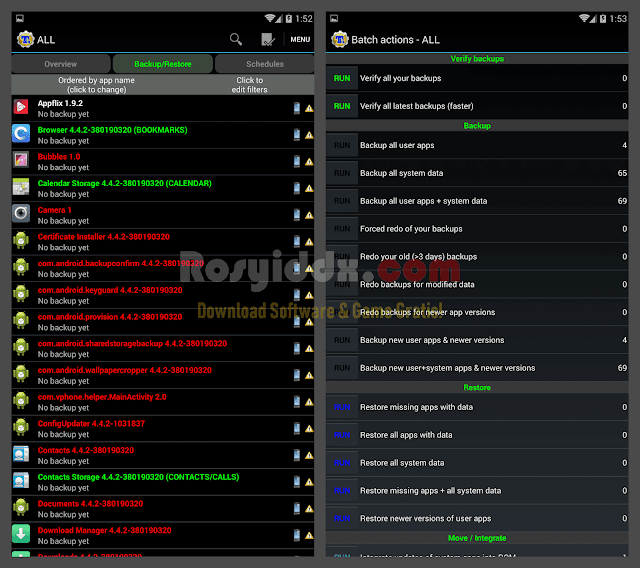Select com.android.backupconfirm entry
The image size is (640, 568).
click(x=163, y=268)
